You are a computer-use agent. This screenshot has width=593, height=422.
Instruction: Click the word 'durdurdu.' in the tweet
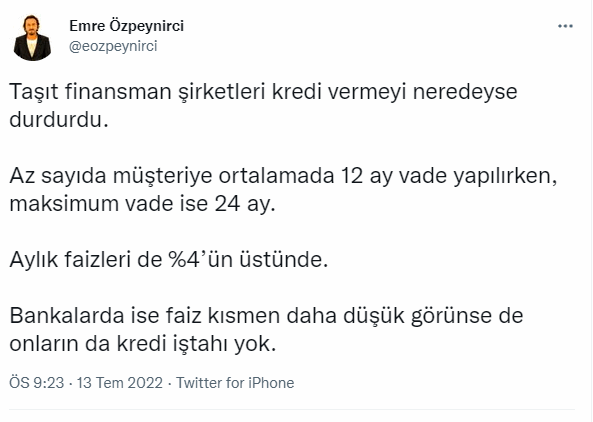click(x=59, y=120)
